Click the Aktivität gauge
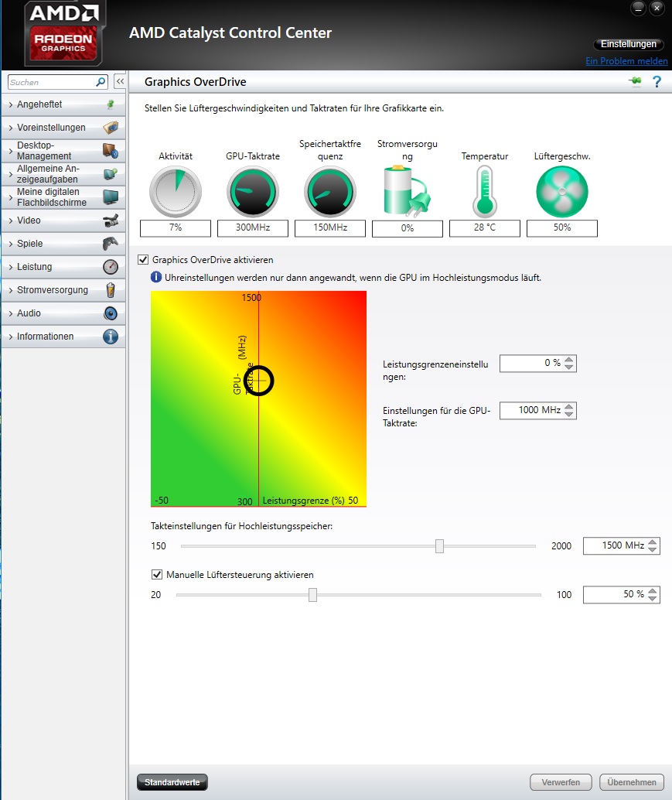 176,192
